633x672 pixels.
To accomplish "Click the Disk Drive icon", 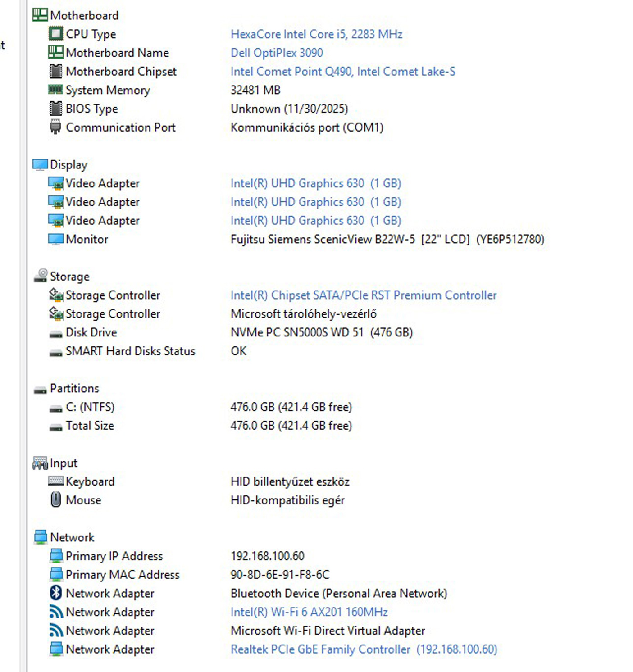I will coord(56,334).
